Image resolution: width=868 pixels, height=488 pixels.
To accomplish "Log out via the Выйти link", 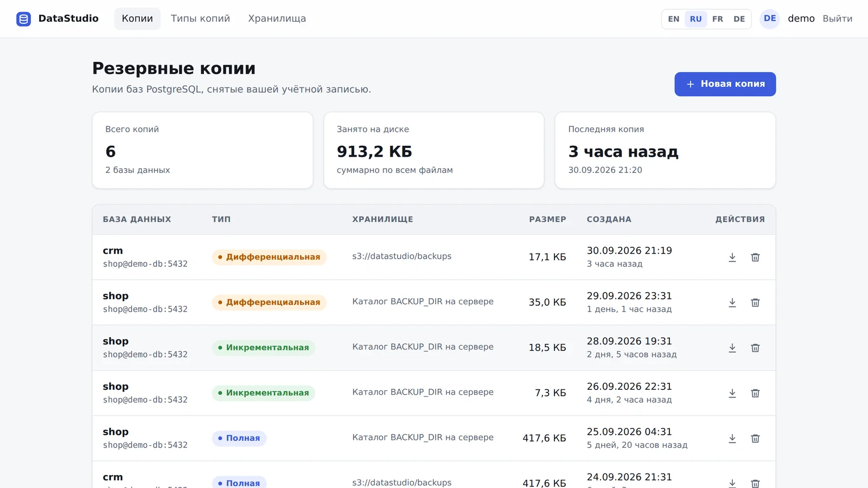I will 838,18.
